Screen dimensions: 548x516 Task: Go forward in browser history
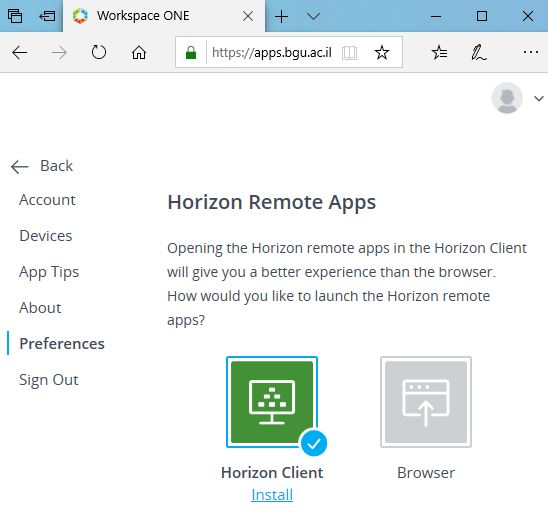click(x=59, y=53)
